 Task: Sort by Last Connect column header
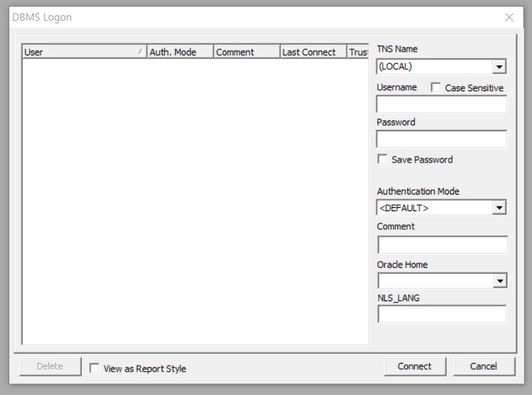313,52
